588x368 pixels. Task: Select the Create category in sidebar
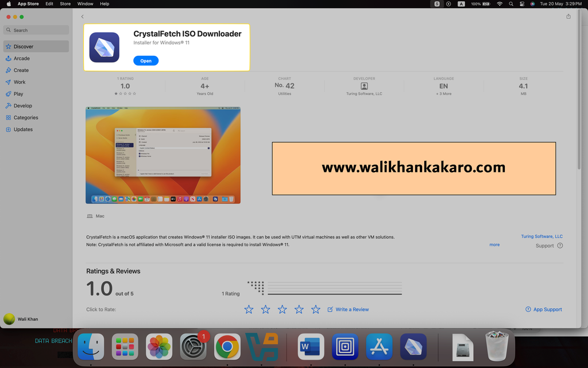coord(36,70)
